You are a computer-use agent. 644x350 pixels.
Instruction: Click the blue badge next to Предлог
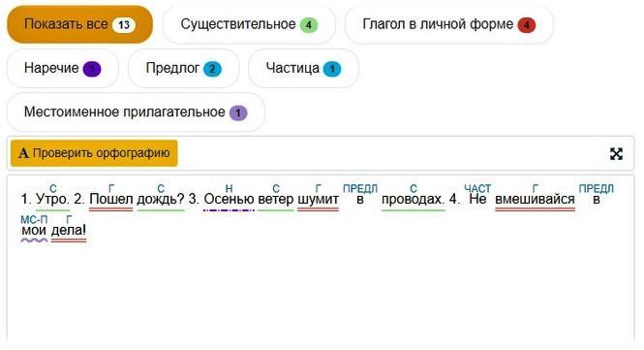[212, 69]
